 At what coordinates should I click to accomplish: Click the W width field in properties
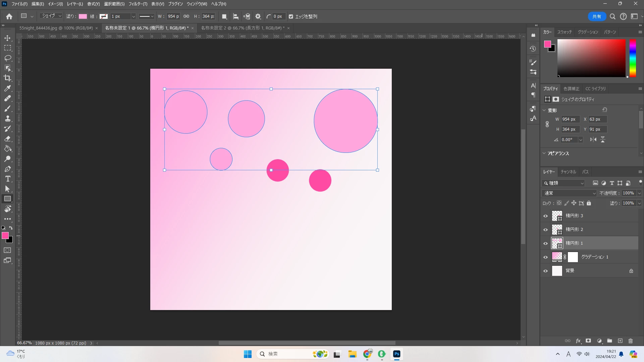click(570, 119)
